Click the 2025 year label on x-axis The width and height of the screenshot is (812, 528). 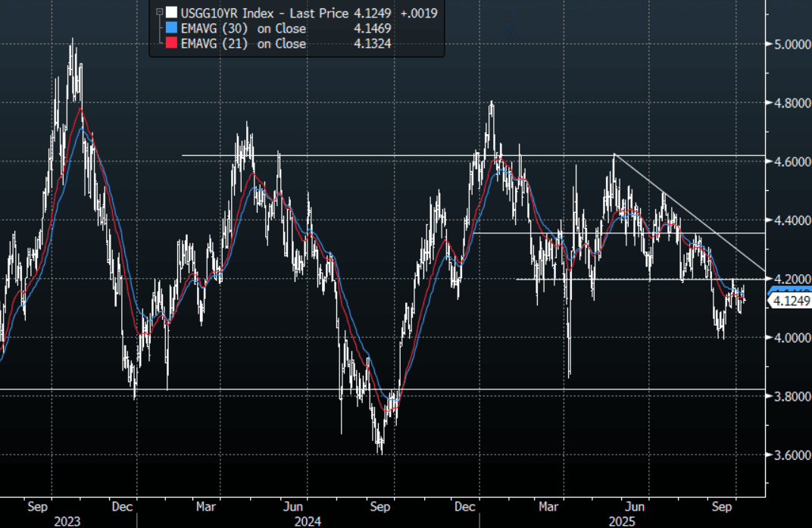click(x=621, y=521)
